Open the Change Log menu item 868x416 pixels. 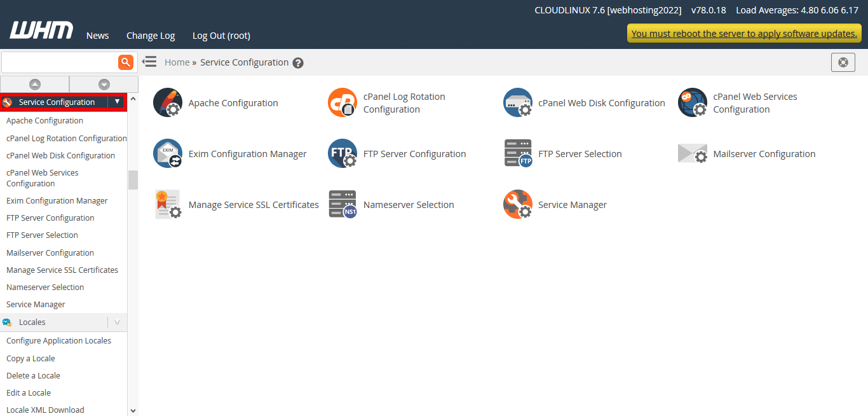151,36
